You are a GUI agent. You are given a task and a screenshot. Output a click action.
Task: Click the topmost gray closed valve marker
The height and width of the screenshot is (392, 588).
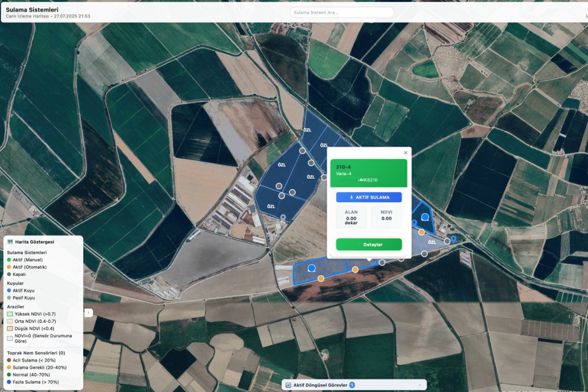point(302,151)
